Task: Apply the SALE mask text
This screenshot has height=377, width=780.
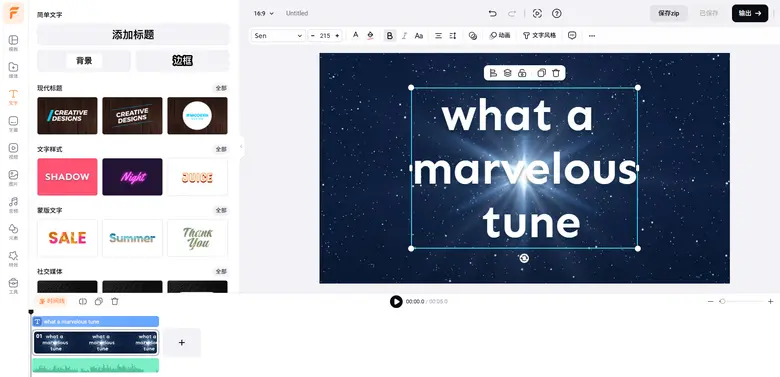Action: [67, 238]
